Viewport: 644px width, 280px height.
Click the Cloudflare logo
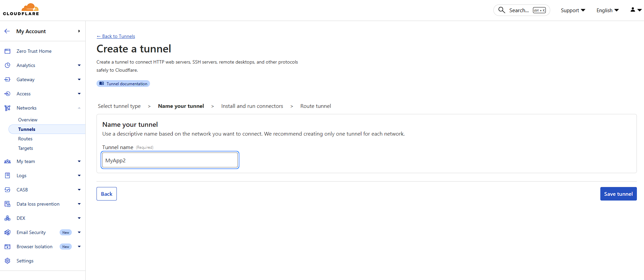coord(21,9)
